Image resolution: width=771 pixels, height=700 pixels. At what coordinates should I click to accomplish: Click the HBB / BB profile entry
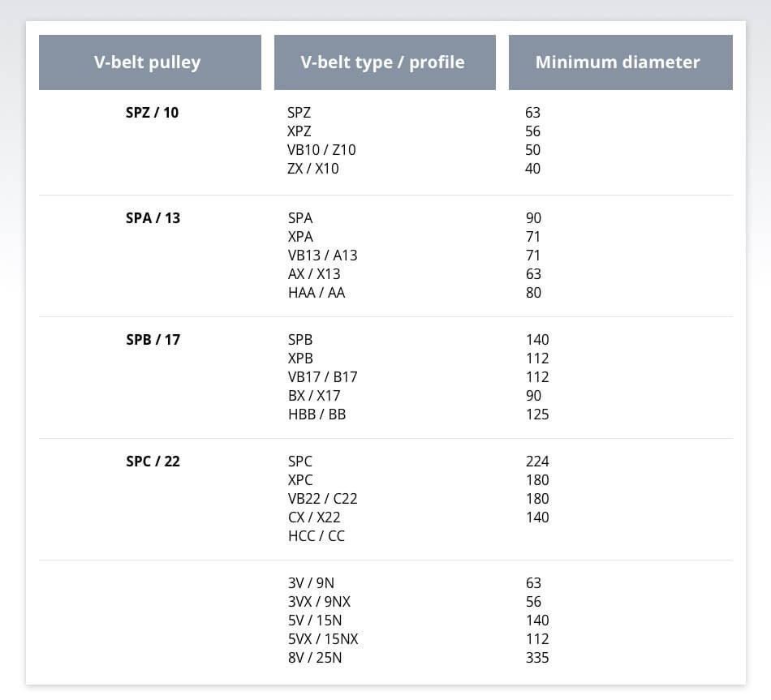tap(317, 414)
